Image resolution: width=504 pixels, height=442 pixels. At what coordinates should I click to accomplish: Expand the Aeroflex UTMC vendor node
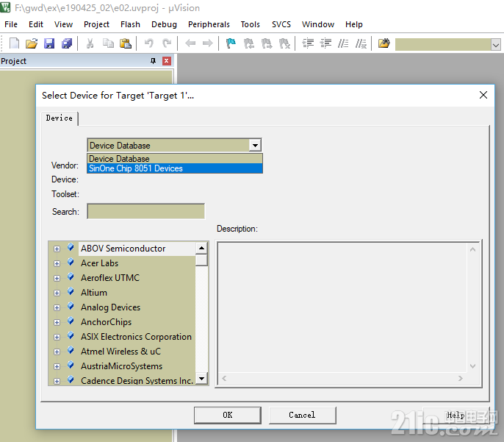pos(57,278)
